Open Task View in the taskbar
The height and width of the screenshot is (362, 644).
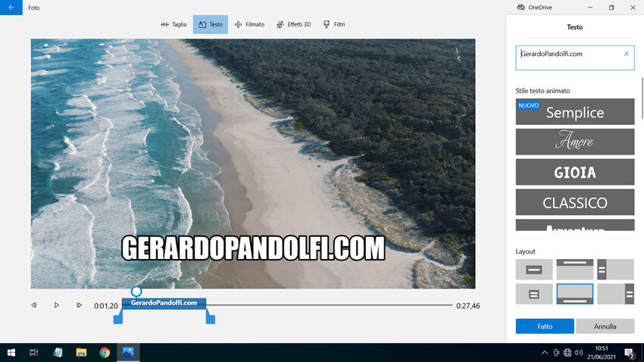[x=33, y=353]
